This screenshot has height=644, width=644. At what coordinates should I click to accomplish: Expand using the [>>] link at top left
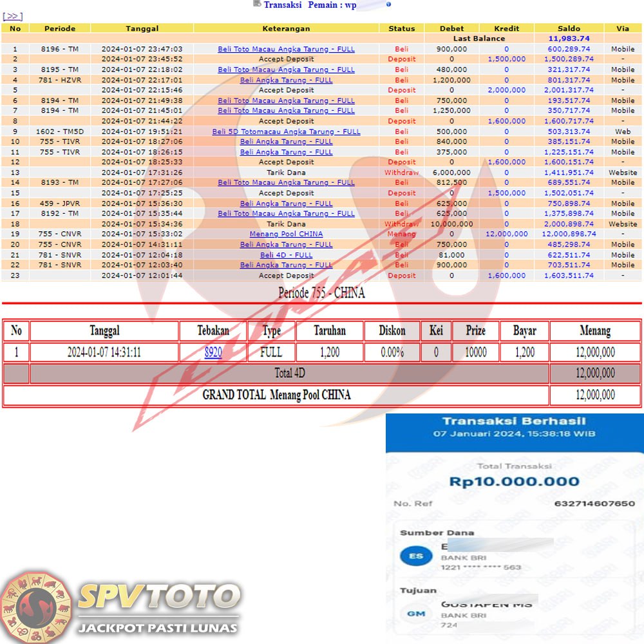pos(13,16)
